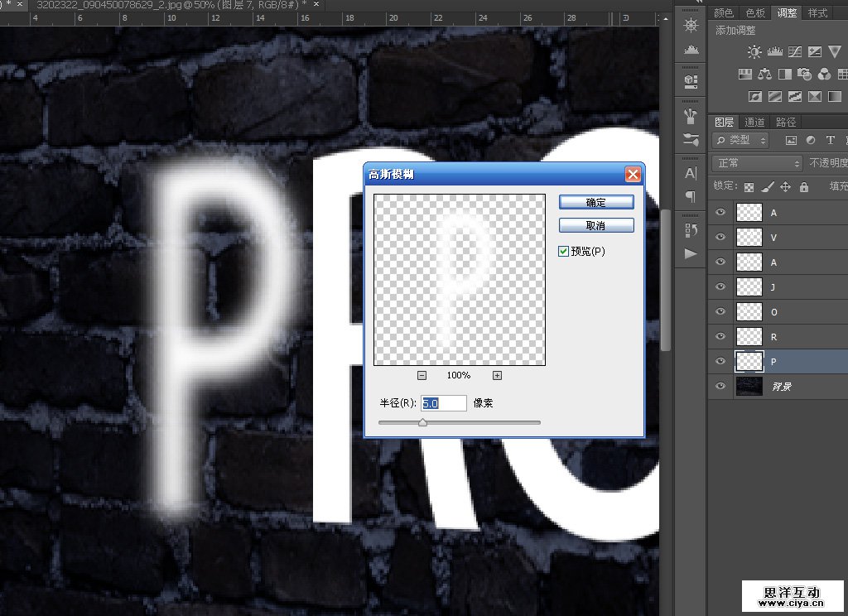Viewport: 848px width, 616px height.
Task: Switch to the 颜色 tab
Action: (724, 13)
